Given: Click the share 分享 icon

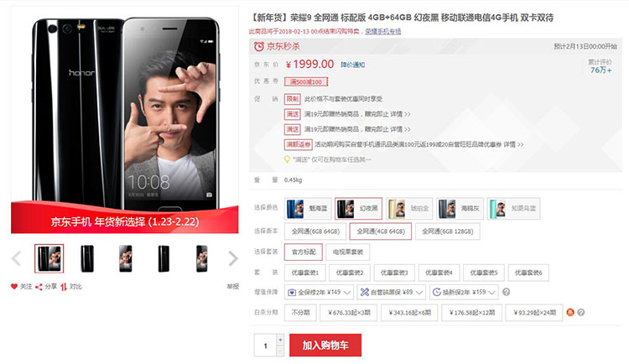Looking at the screenshot, I should (39, 287).
